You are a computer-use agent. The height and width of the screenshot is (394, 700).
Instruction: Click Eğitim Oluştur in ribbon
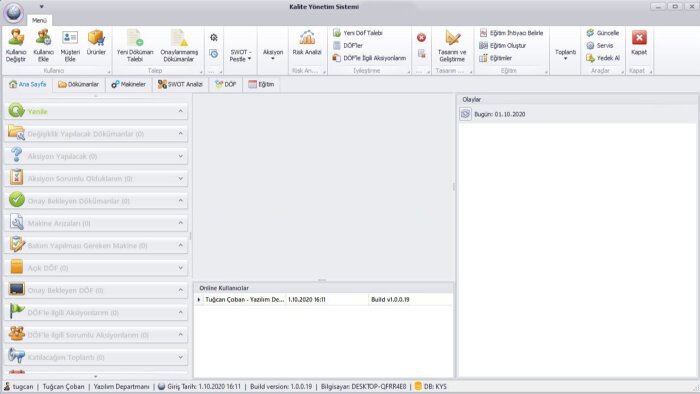[503, 46]
